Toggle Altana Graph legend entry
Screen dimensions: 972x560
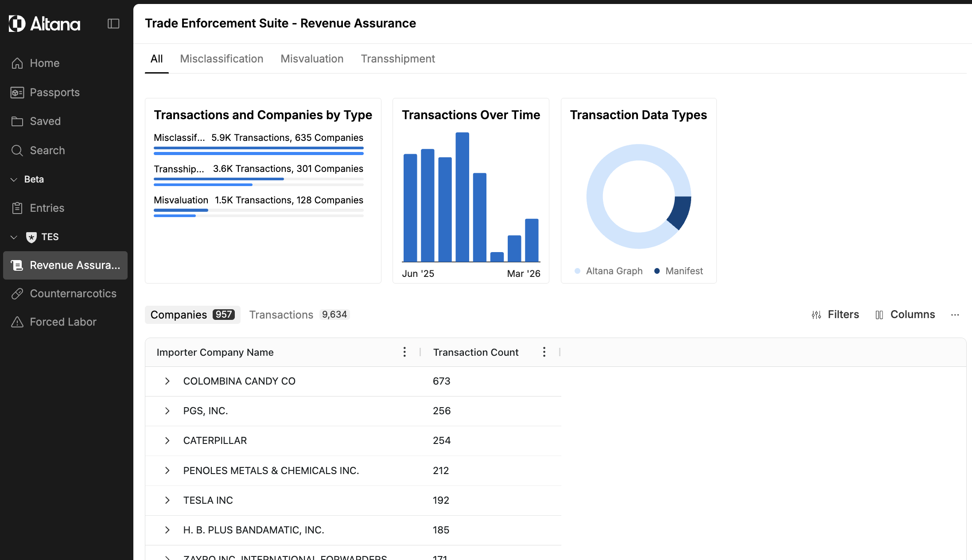(x=608, y=271)
